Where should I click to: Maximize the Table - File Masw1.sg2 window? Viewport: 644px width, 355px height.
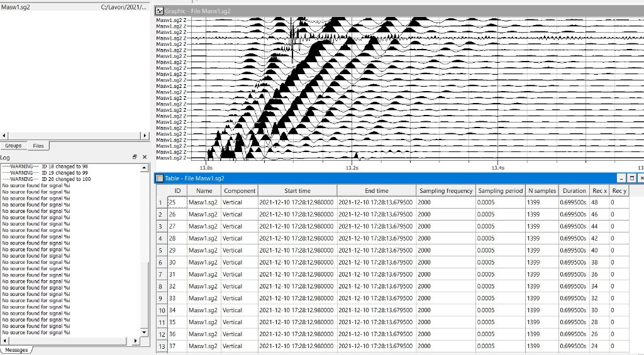coord(632,178)
